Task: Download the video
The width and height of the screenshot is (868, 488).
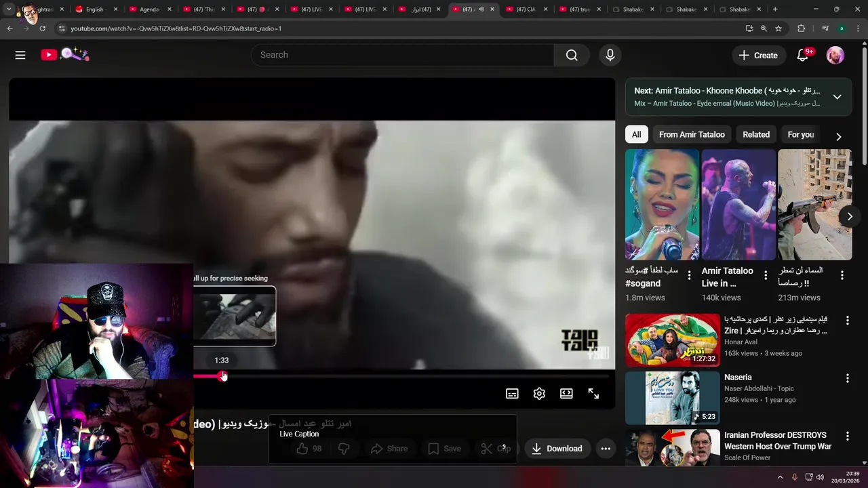Action: (557, 449)
